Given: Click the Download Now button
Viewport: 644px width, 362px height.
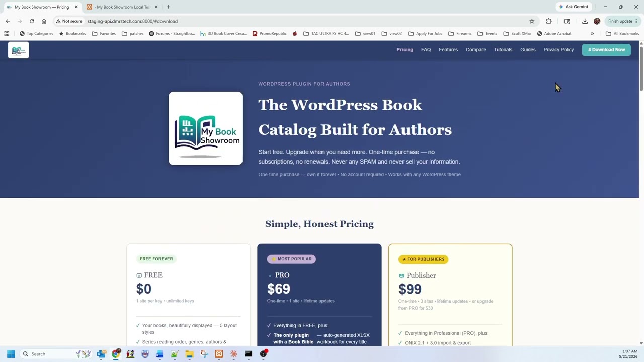Looking at the screenshot, I should tap(606, 50).
